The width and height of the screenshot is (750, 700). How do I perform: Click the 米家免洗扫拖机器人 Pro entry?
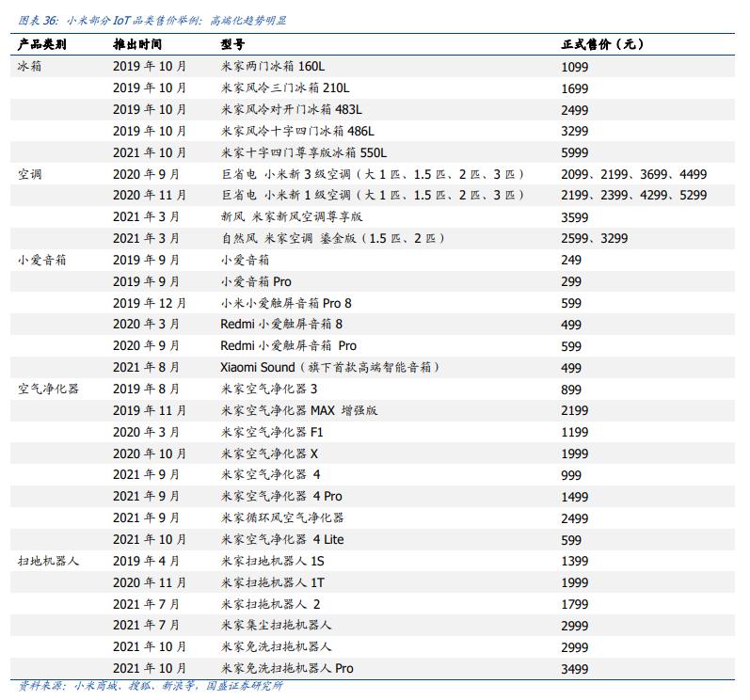point(287,668)
